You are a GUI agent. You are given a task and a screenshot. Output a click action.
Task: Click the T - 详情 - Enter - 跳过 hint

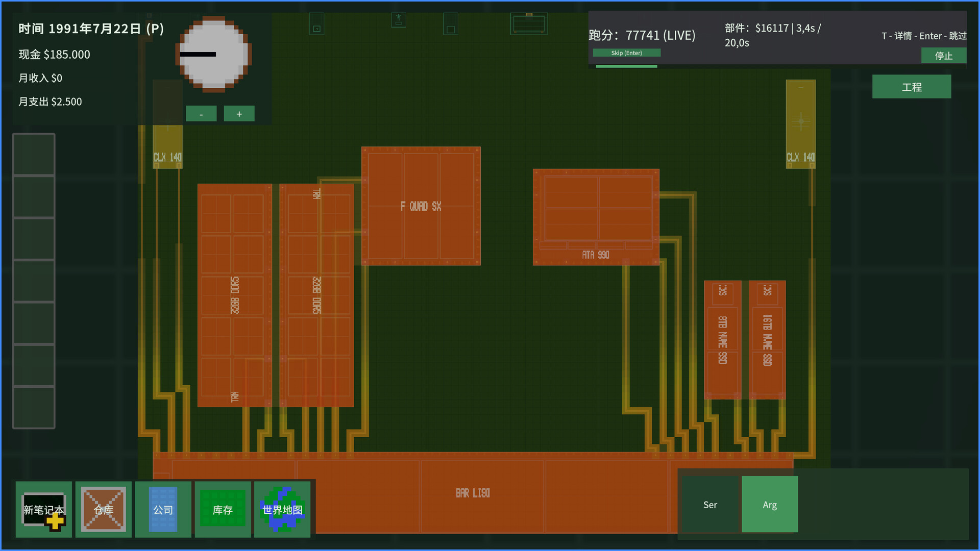pos(924,36)
